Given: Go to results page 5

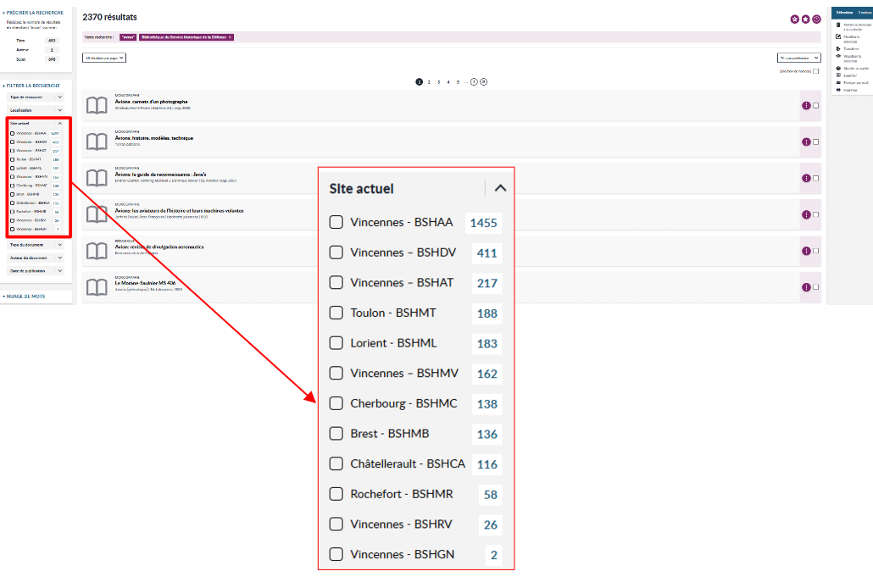Looking at the screenshot, I should [x=459, y=82].
